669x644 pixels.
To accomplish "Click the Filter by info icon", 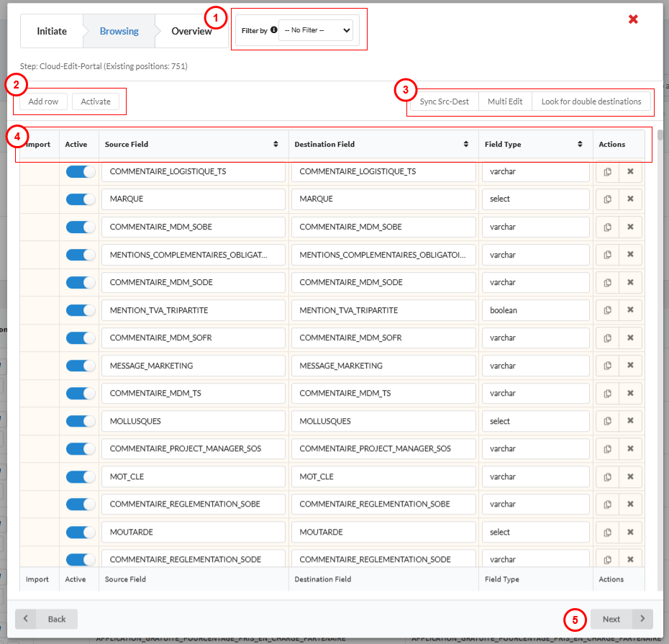I will coord(274,30).
